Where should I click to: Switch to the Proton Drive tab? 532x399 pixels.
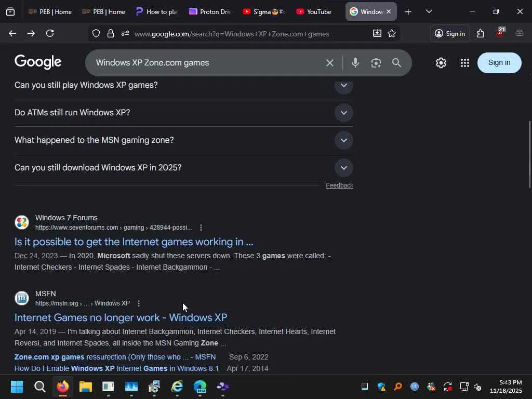pos(210,12)
